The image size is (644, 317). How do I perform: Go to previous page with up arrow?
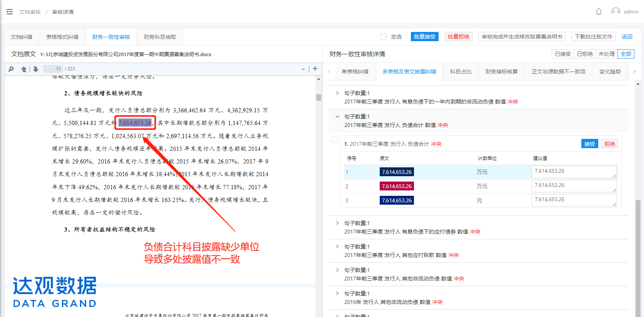click(x=24, y=69)
